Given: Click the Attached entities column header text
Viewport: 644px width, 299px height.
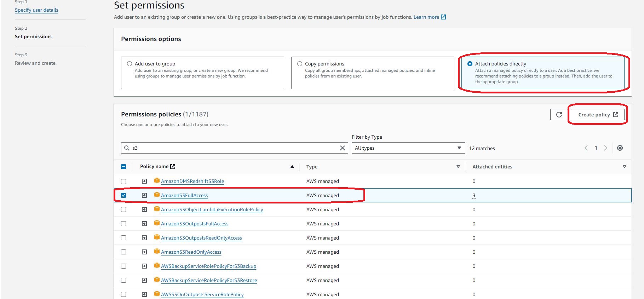Looking at the screenshot, I should click(x=492, y=167).
